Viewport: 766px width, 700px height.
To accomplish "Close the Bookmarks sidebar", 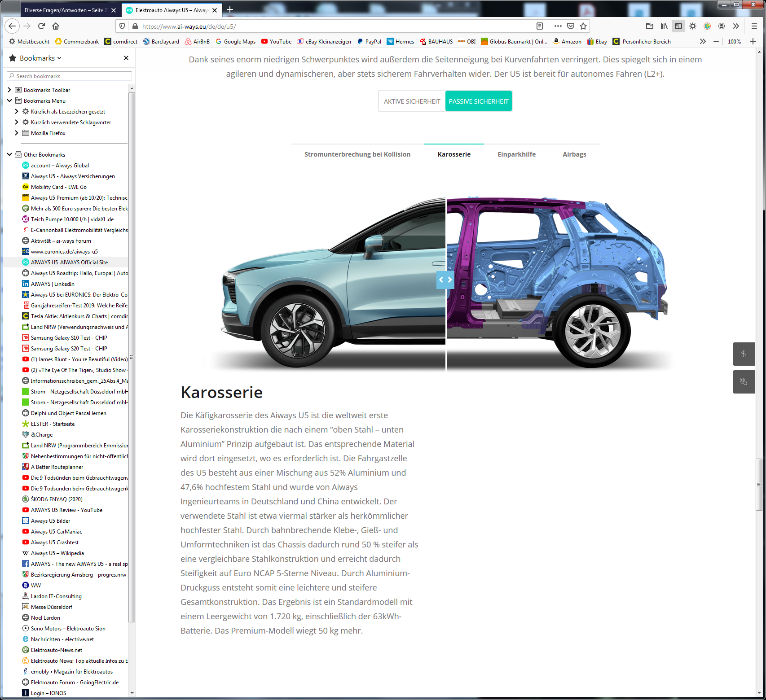I will 126,58.
